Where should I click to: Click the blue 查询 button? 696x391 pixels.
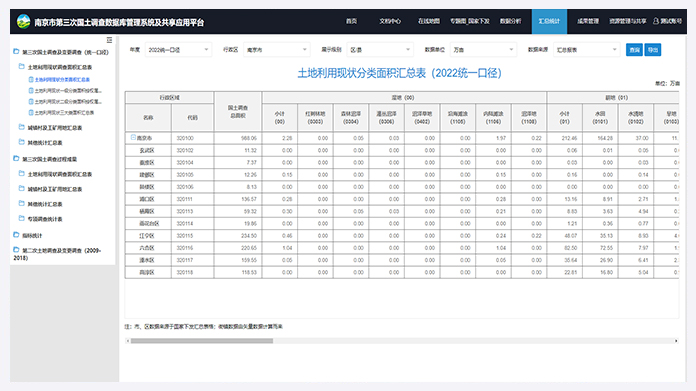(634, 50)
